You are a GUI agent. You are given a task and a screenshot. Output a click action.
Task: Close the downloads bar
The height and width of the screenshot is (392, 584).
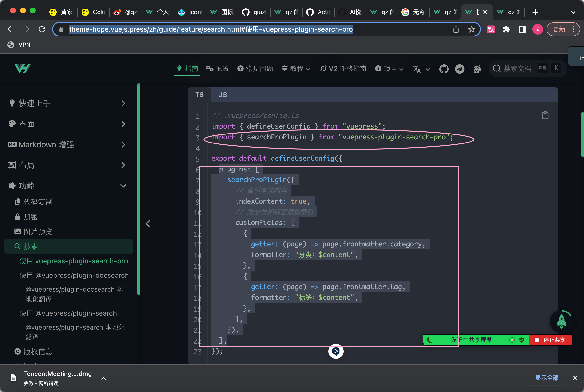(575, 378)
